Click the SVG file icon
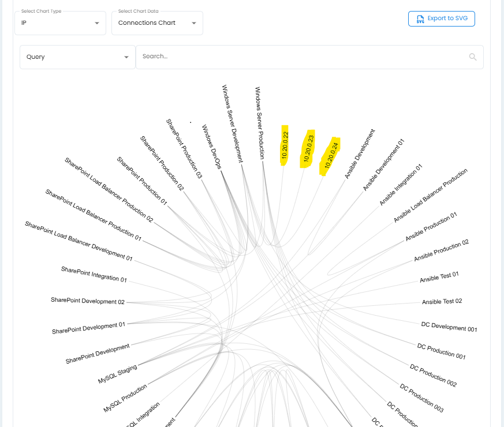The width and height of the screenshot is (504, 427). point(420,19)
